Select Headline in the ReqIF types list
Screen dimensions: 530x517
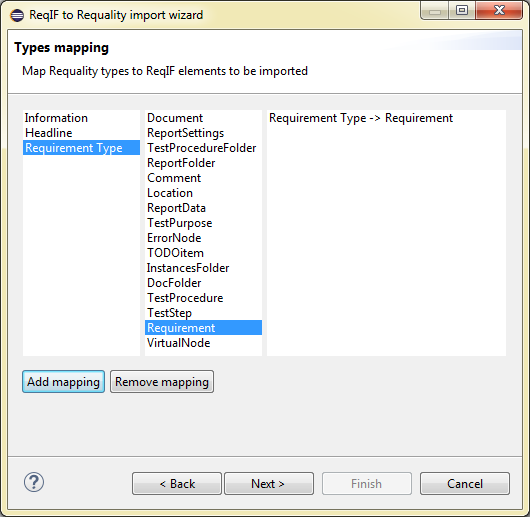(x=81, y=133)
